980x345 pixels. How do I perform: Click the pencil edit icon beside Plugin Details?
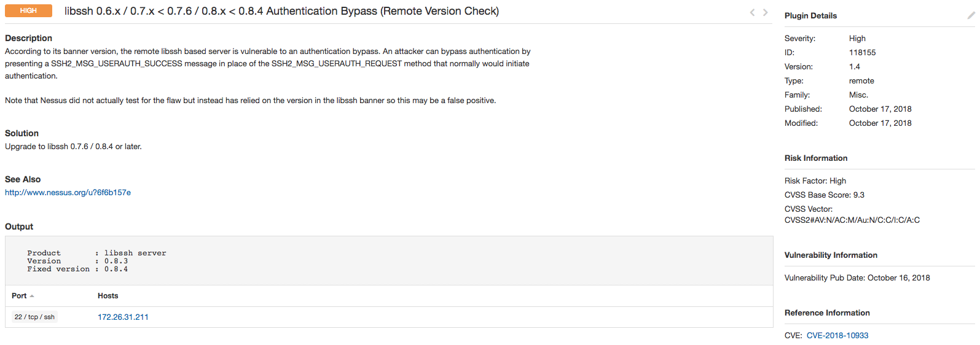point(971,15)
